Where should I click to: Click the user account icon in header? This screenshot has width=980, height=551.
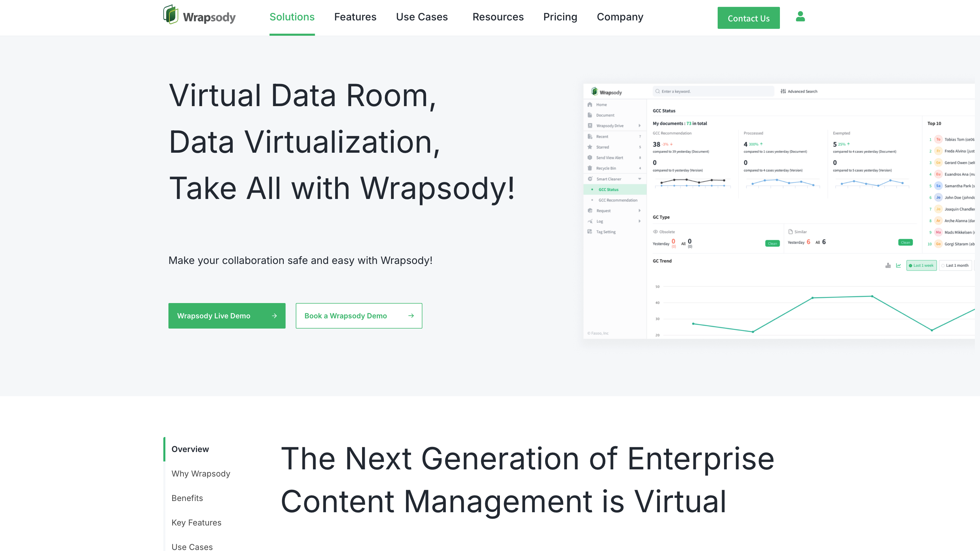pyautogui.click(x=800, y=17)
